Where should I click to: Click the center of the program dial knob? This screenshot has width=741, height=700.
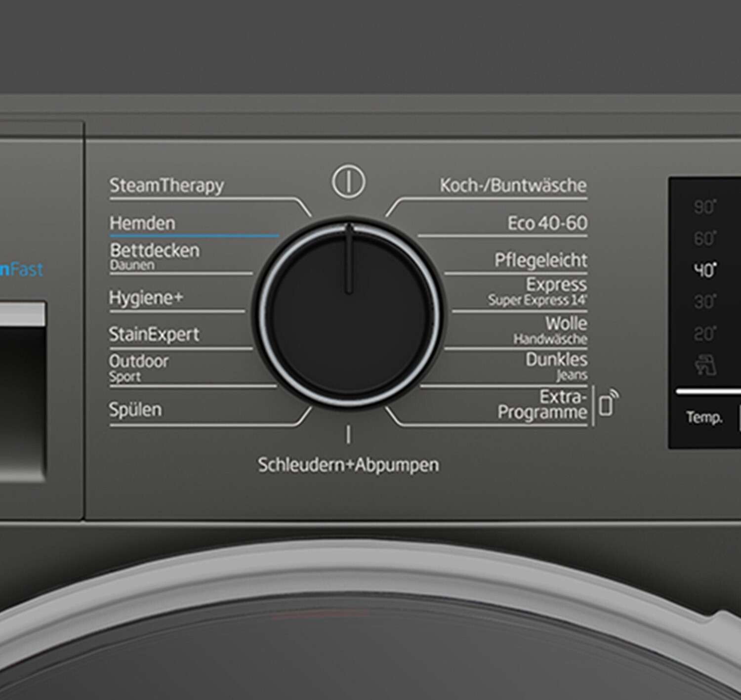[349, 311]
